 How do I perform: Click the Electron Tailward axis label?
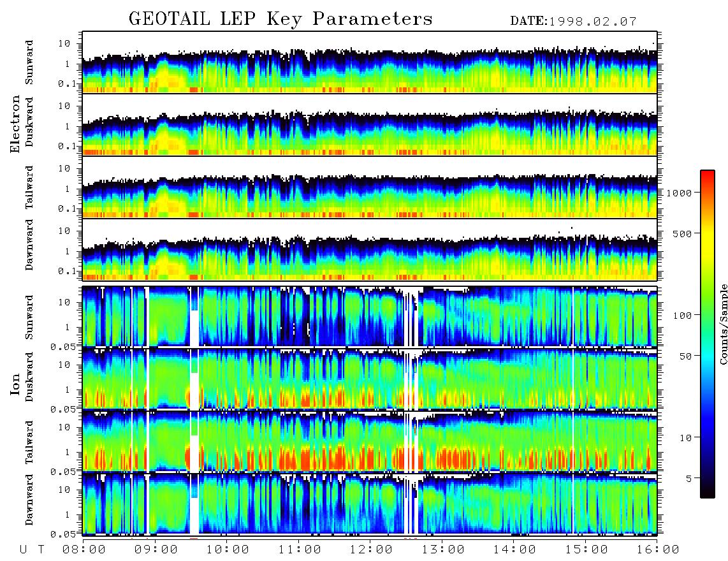click(29, 187)
